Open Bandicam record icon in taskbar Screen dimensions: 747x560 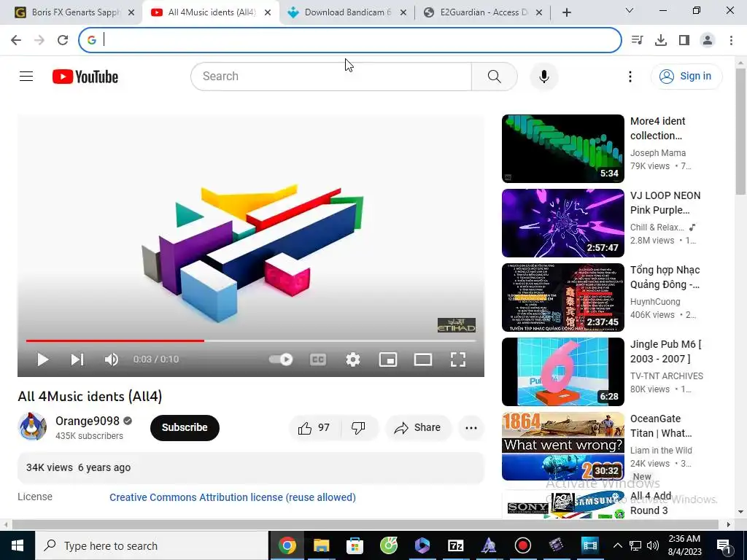pyautogui.click(x=522, y=545)
